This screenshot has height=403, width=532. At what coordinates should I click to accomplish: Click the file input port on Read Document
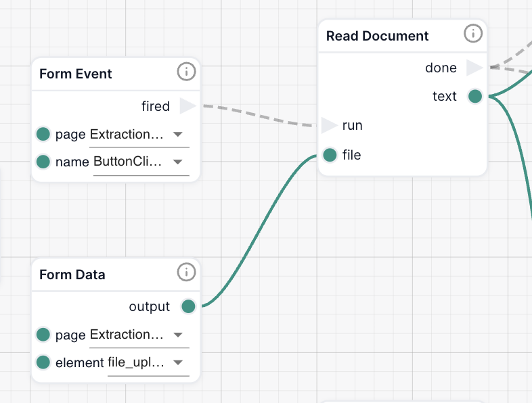pos(330,156)
